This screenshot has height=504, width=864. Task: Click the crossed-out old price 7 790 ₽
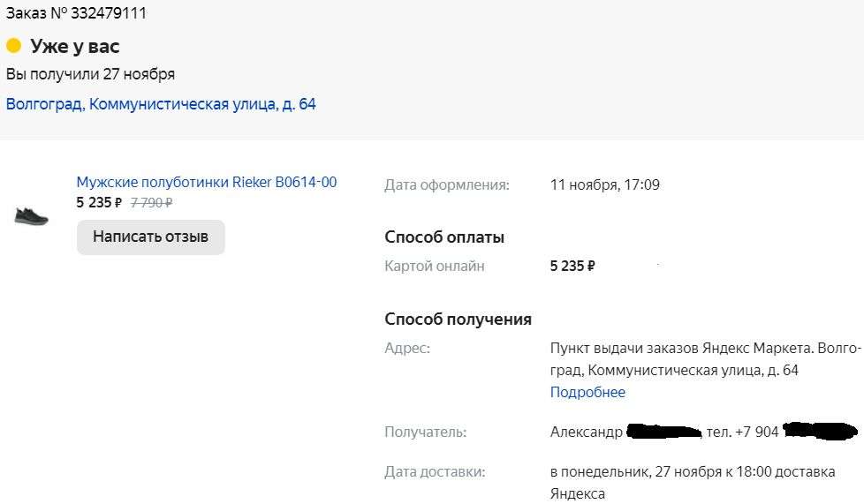[x=151, y=202]
